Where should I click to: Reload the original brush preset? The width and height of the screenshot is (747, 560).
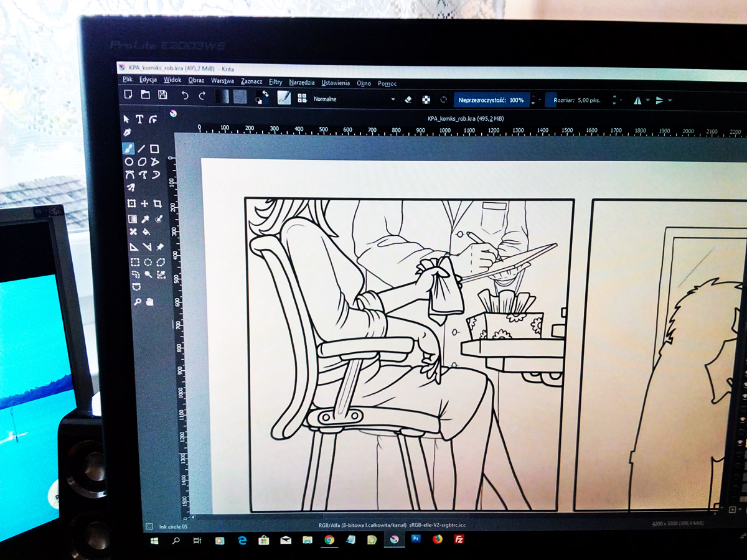coord(443,100)
